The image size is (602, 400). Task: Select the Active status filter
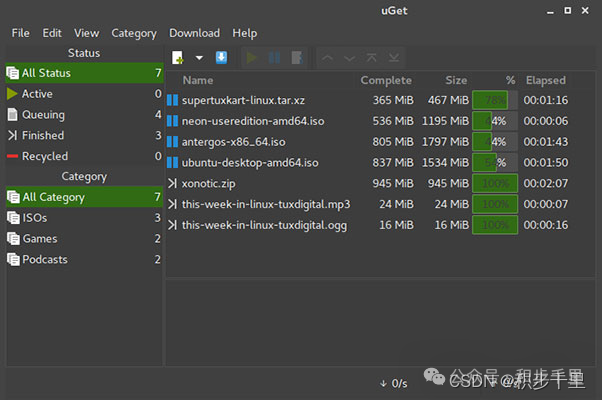(x=84, y=94)
